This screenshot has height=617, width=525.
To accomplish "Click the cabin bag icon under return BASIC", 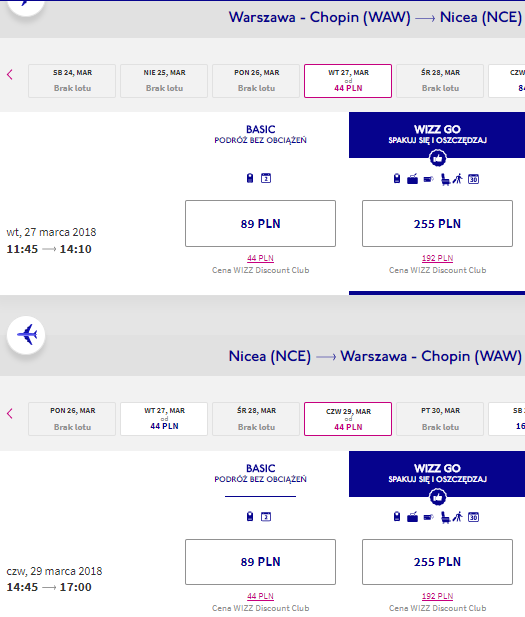I will [x=250, y=516].
